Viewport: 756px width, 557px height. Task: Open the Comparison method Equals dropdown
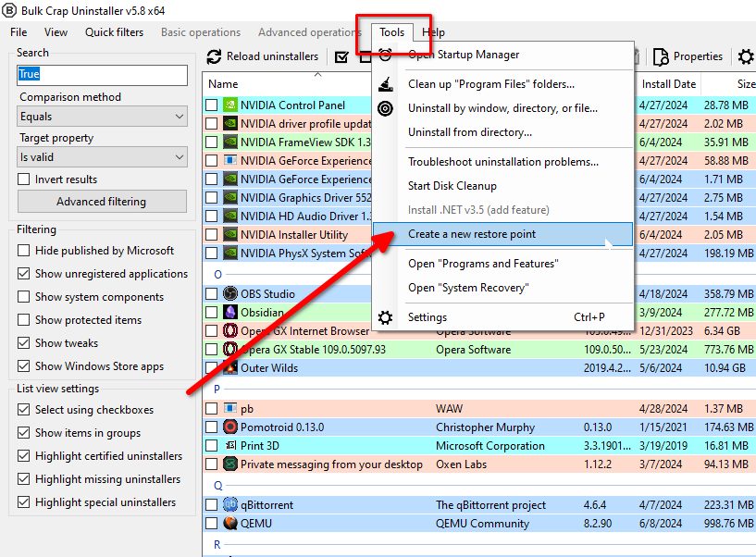point(102,117)
